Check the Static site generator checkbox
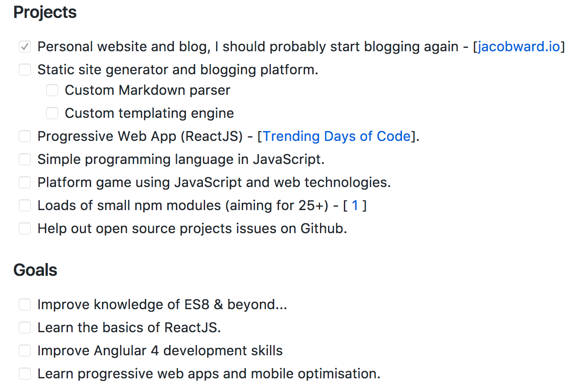 point(25,70)
